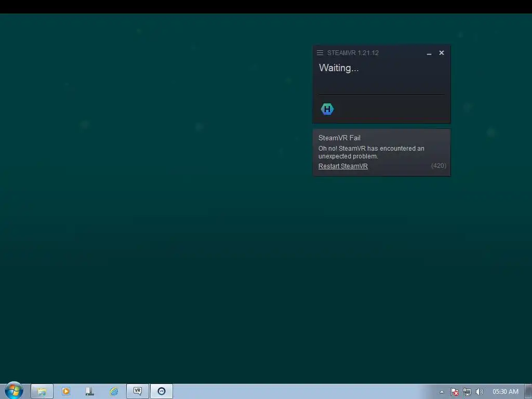Click the 'Waiting...' status text
This screenshot has height=399, width=532.
pos(339,68)
